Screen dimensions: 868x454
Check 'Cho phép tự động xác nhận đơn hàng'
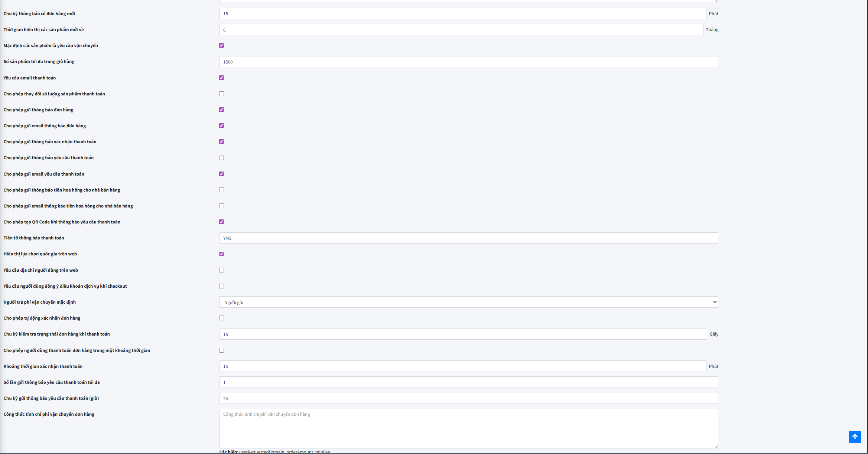(221, 318)
